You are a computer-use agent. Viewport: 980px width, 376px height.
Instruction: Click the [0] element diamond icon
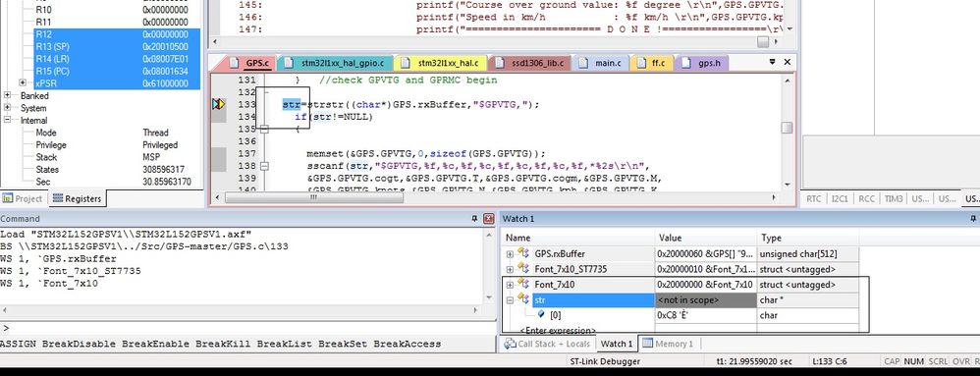point(541,315)
